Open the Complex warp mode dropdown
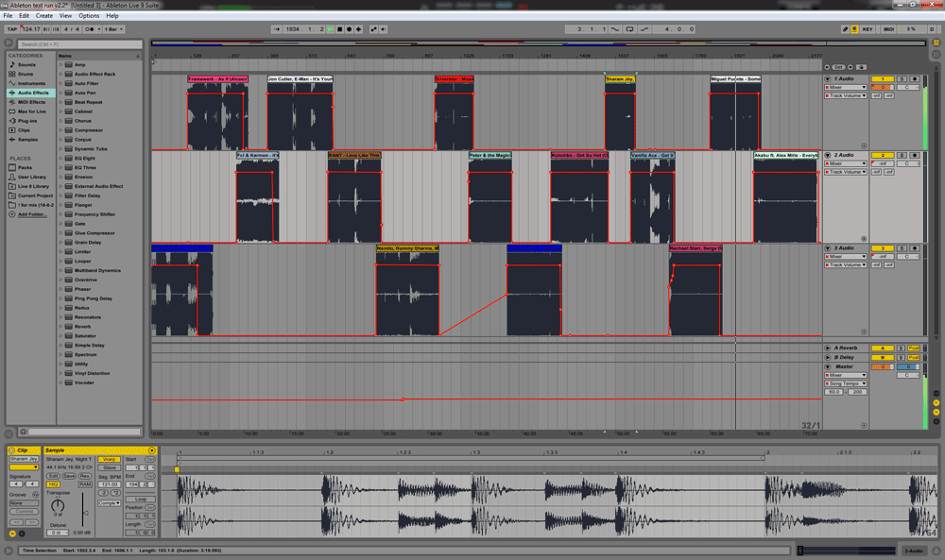Viewport: 945px width, 560px height. pyautogui.click(x=109, y=502)
